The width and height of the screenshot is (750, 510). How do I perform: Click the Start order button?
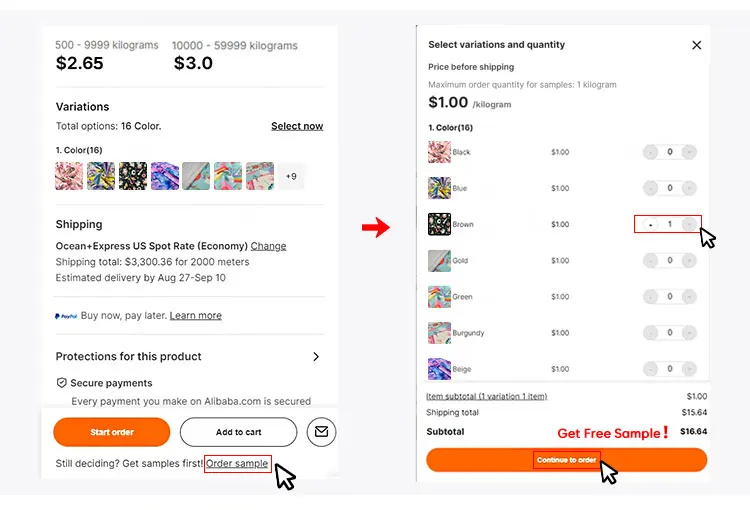pyautogui.click(x=112, y=432)
